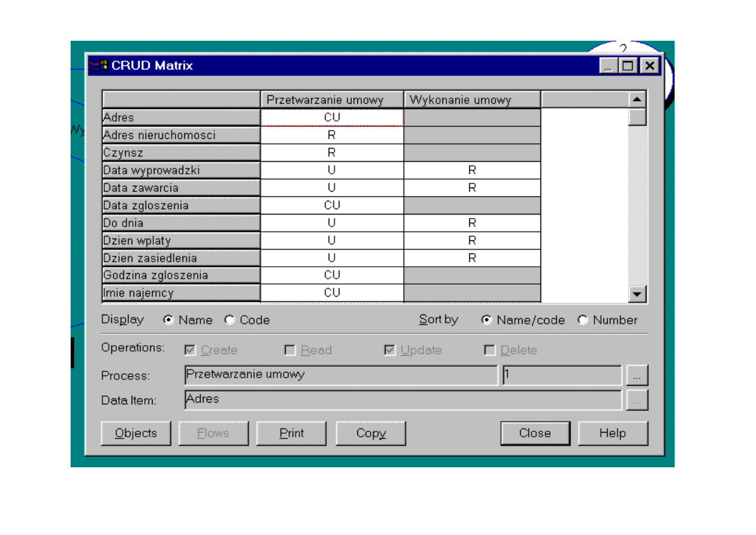Viewport: 756px width, 535px height.
Task: Click the Copy button
Action: (371, 434)
